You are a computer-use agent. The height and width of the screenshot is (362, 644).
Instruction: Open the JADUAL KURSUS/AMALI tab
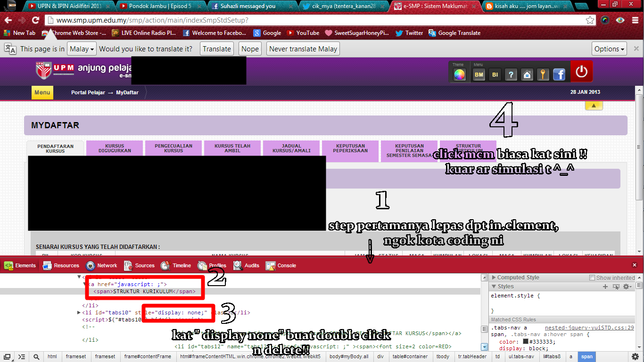click(291, 148)
